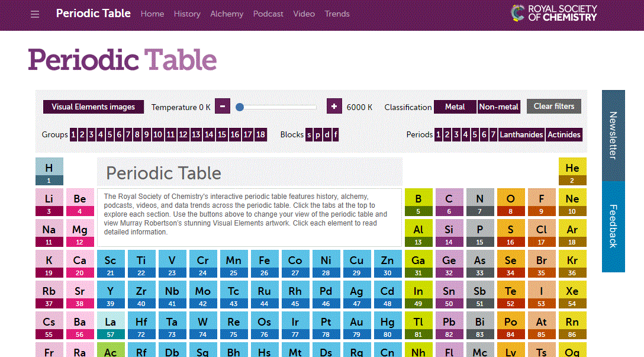644x357 pixels.
Task: Select the Hydrogen (H) element tile
Action: point(49,171)
